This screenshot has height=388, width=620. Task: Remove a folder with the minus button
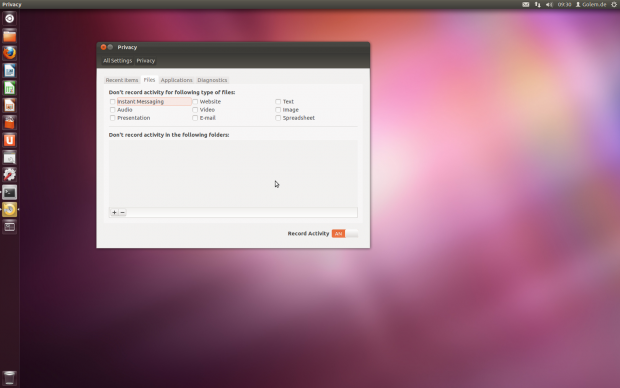(123, 212)
